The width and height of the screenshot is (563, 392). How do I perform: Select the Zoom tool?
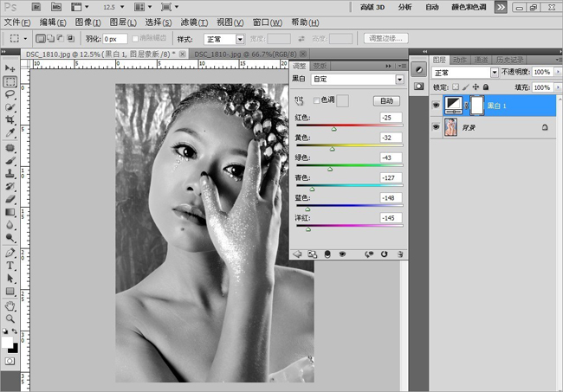point(10,318)
